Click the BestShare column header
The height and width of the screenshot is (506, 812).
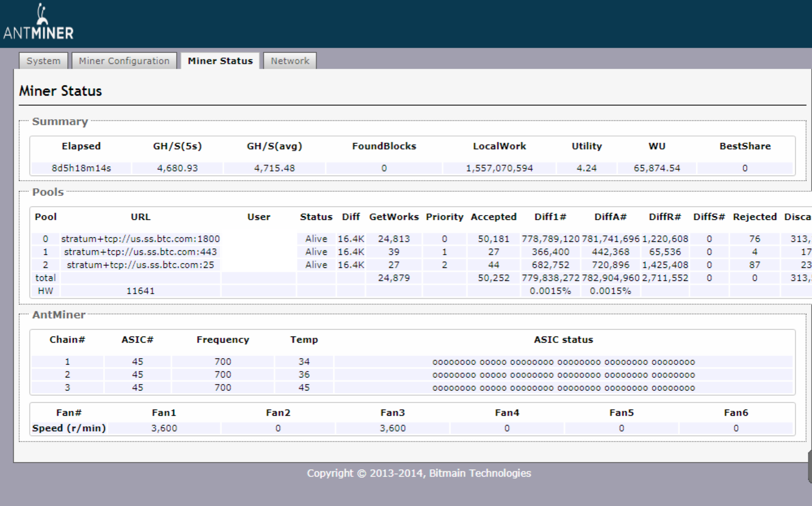pos(745,146)
